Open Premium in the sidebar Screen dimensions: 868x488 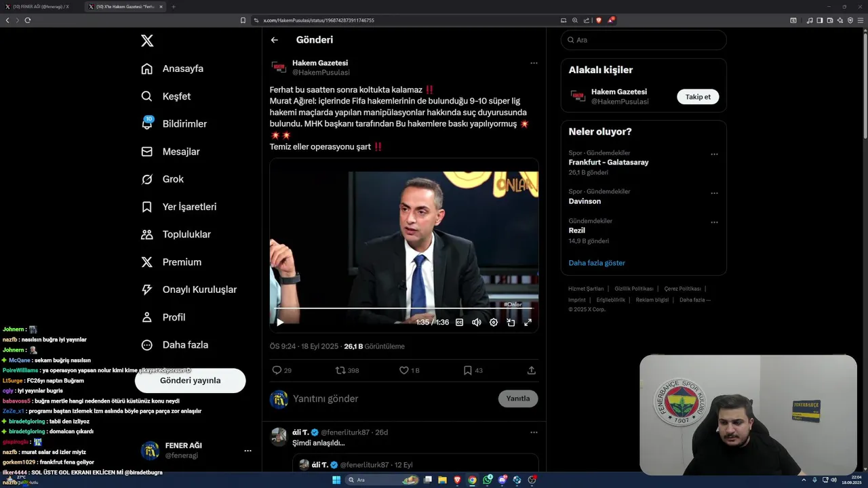point(171,262)
